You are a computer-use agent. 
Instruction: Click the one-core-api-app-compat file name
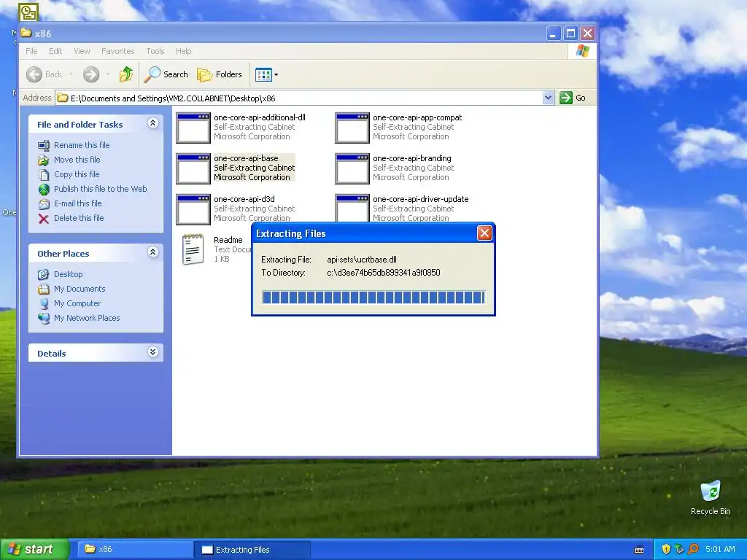417,117
